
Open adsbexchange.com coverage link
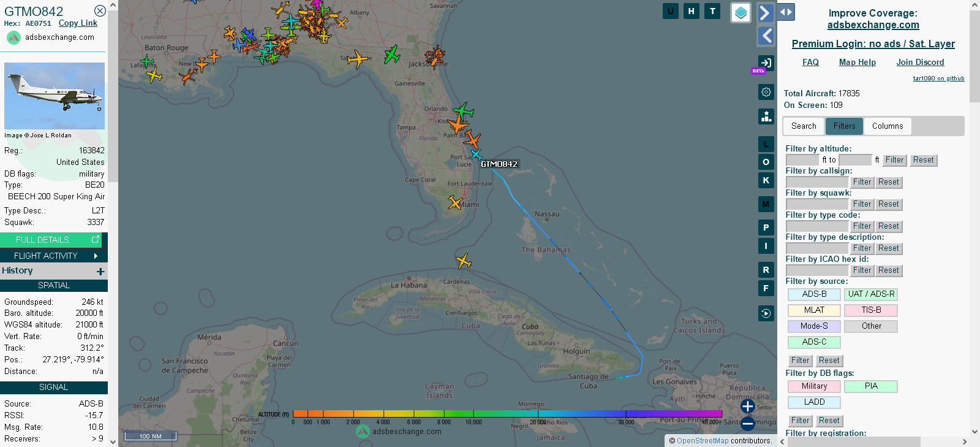873,25
